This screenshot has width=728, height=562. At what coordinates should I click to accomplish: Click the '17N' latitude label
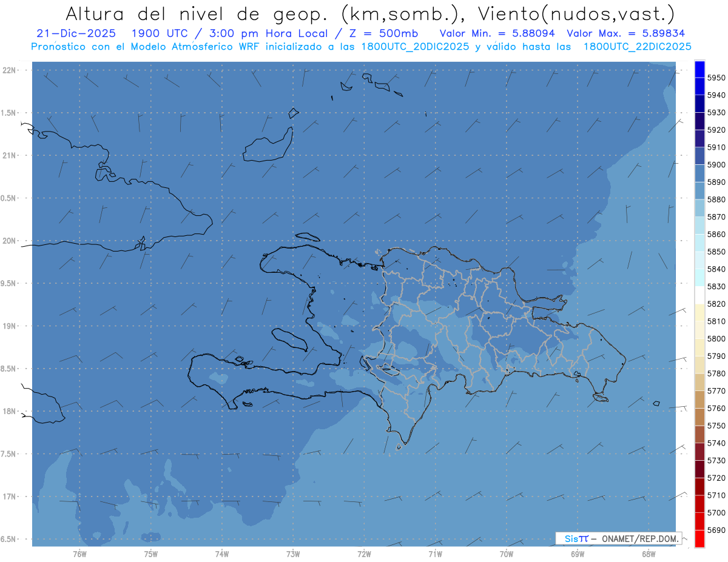[x=10, y=497]
